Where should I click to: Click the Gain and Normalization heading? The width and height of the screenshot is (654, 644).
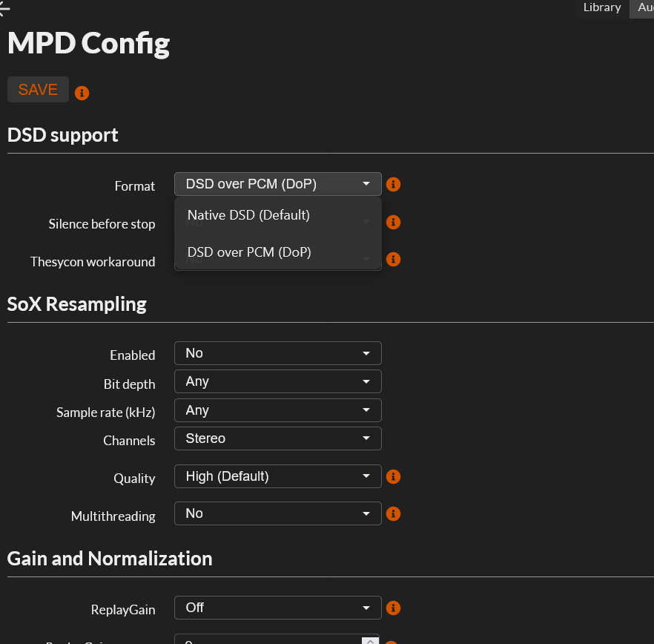pyautogui.click(x=110, y=559)
